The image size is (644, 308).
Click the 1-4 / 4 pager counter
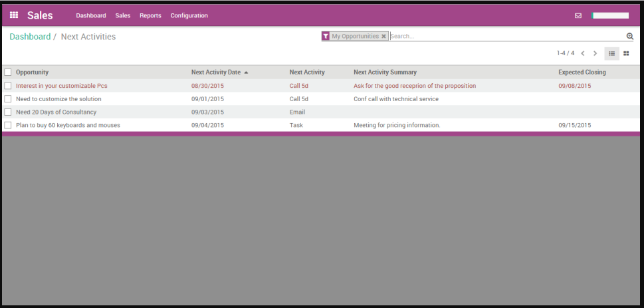point(566,53)
